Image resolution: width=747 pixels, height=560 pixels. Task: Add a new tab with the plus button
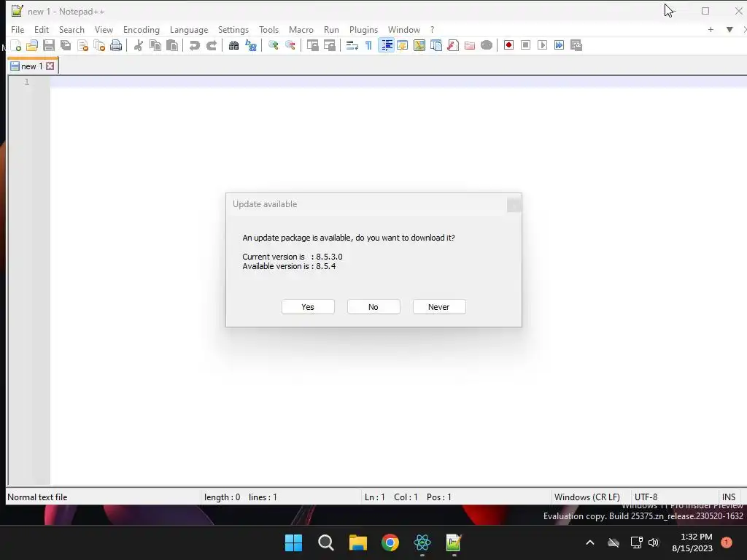point(711,29)
